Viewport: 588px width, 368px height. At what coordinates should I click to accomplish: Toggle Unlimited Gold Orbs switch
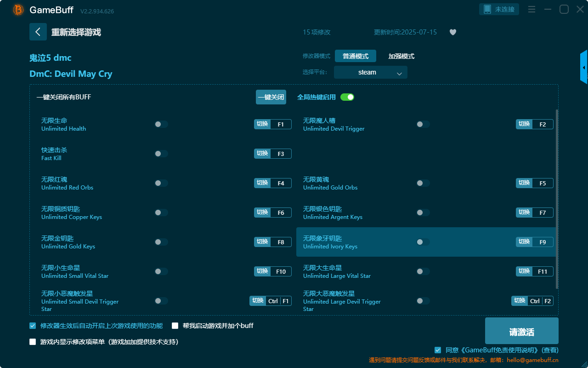(423, 183)
